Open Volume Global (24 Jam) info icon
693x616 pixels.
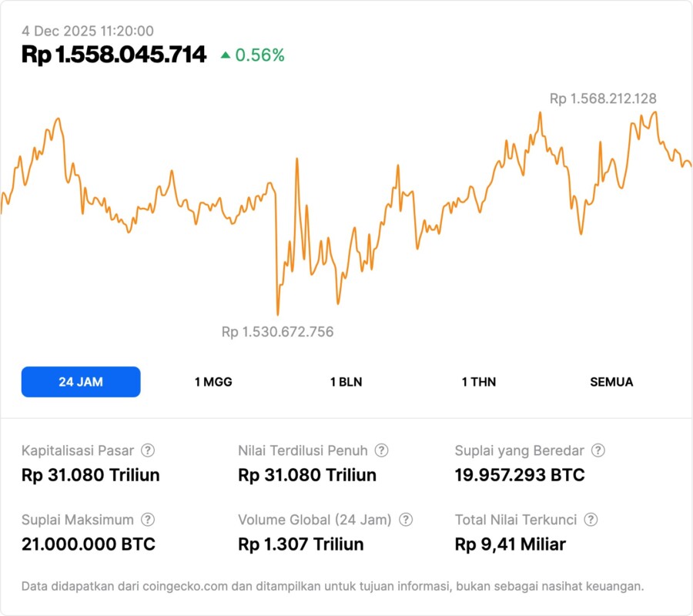(406, 520)
